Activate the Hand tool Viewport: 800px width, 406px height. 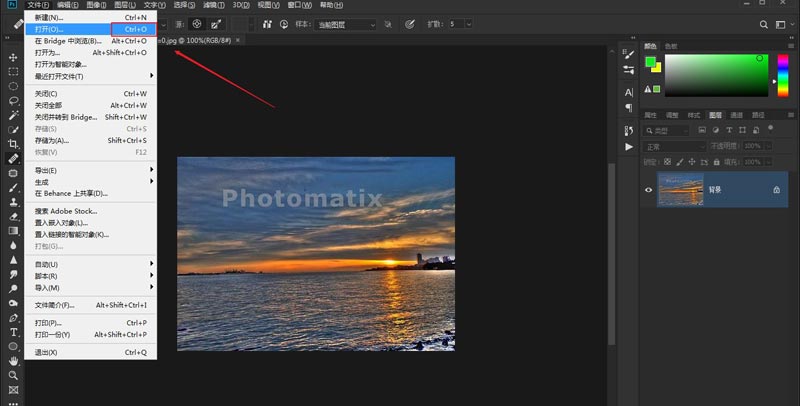14,360
